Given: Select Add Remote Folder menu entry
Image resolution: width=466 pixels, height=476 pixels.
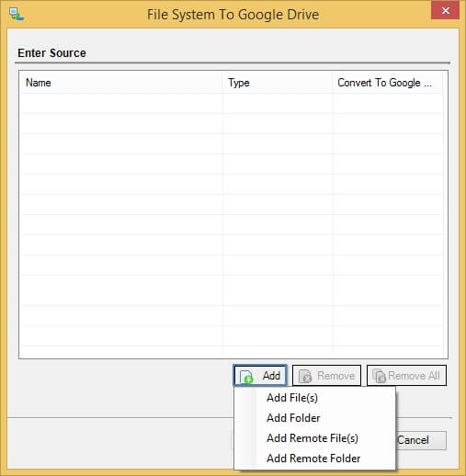Looking at the screenshot, I should tap(314, 459).
